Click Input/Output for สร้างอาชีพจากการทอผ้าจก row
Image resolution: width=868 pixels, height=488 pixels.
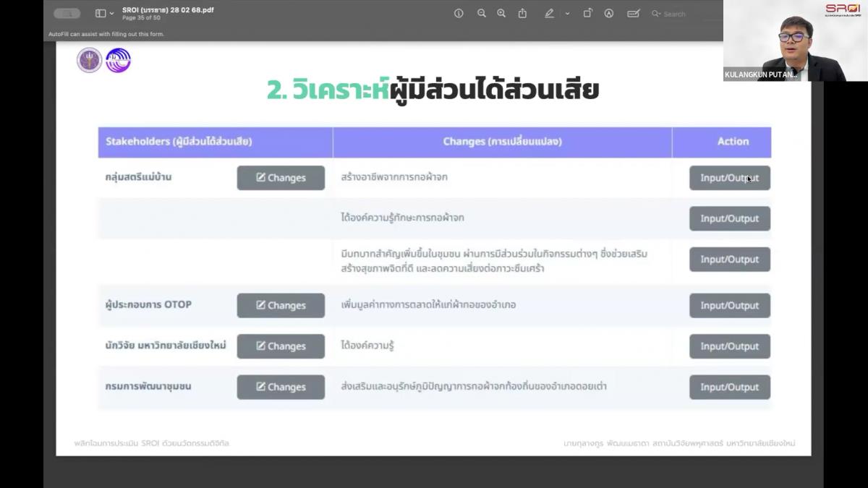729,178
